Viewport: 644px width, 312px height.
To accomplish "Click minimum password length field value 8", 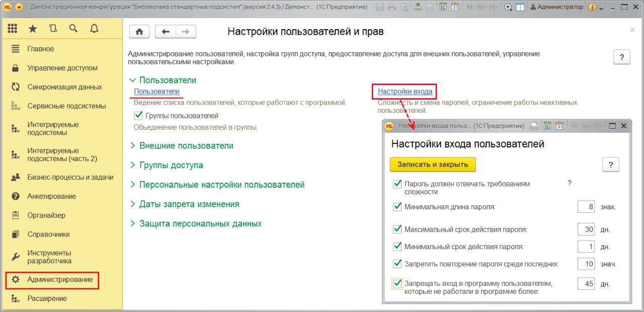I will point(587,206).
